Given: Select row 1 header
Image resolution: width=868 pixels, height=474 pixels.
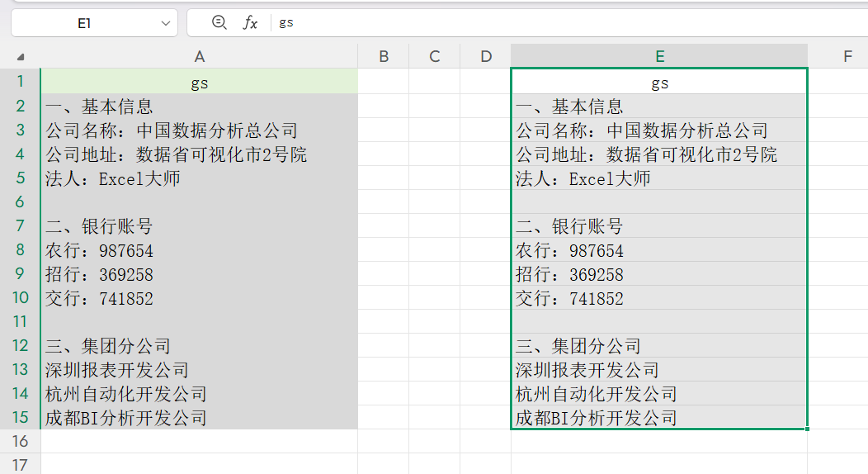Looking at the screenshot, I should [20, 82].
